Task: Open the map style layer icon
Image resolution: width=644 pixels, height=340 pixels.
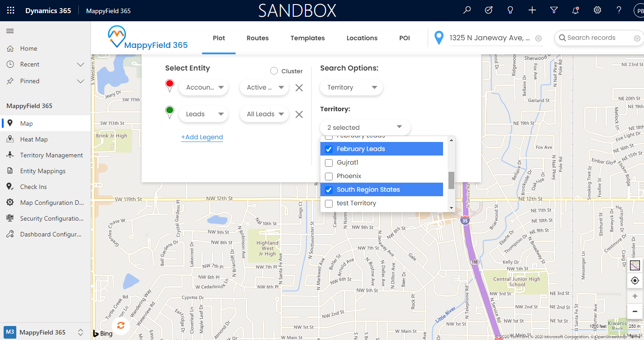Action: (x=634, y=265)
